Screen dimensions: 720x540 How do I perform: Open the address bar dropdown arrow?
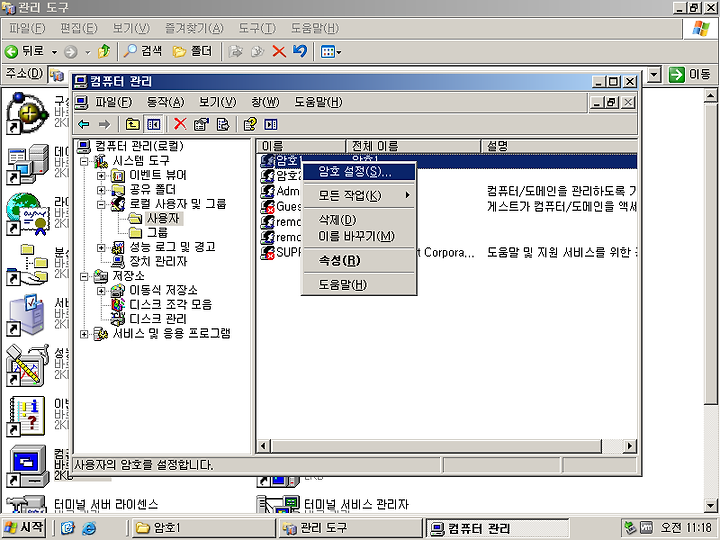[x=654, y=74]
